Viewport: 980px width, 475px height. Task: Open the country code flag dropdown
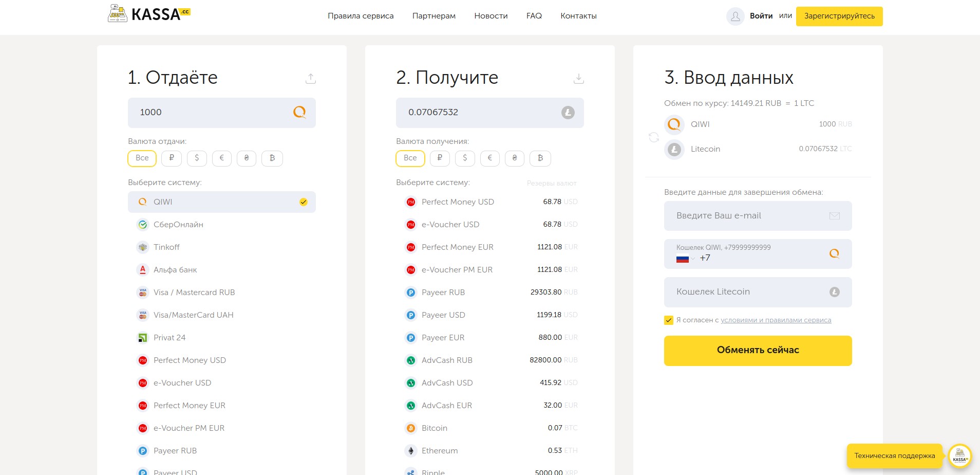pos(686,259)
